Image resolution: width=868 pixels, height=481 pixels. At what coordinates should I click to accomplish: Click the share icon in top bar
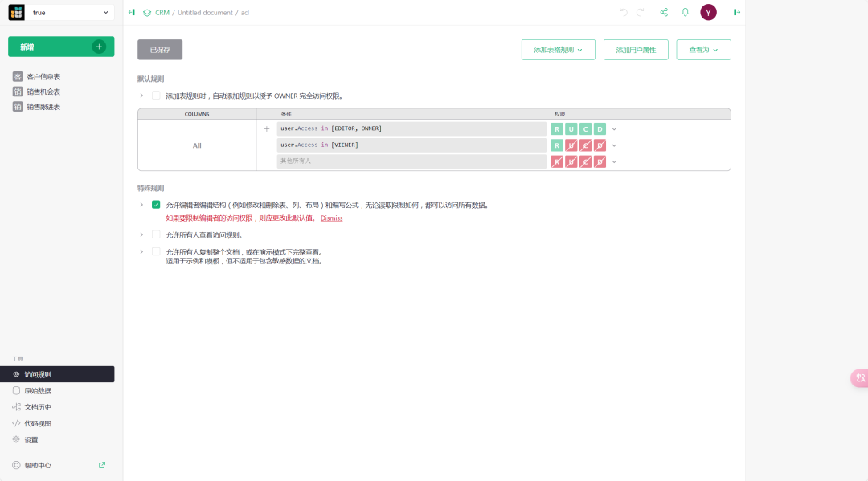click(x=664, y=12)
